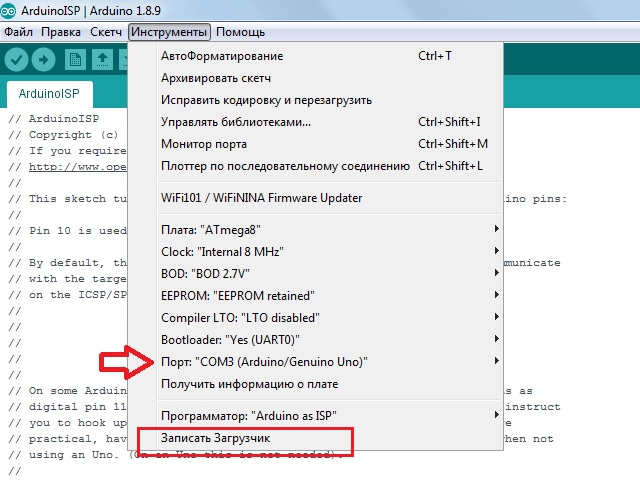Select the ArduinoISP sketch tab
This screenshot has height=480, width=640.
(x=49, y=94)
